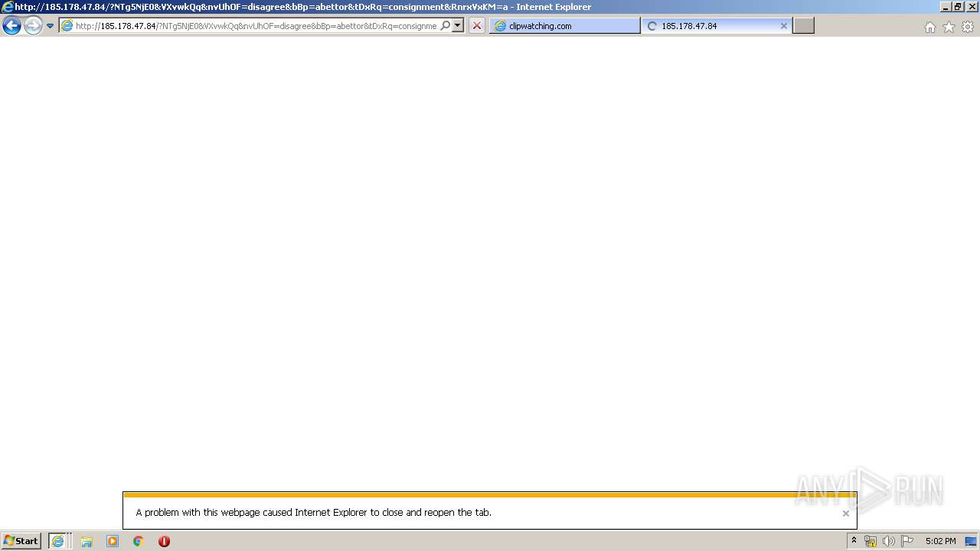Restore down the Internet Explorer window
This screenshot has height=551, width=980.
coord(958,7)
